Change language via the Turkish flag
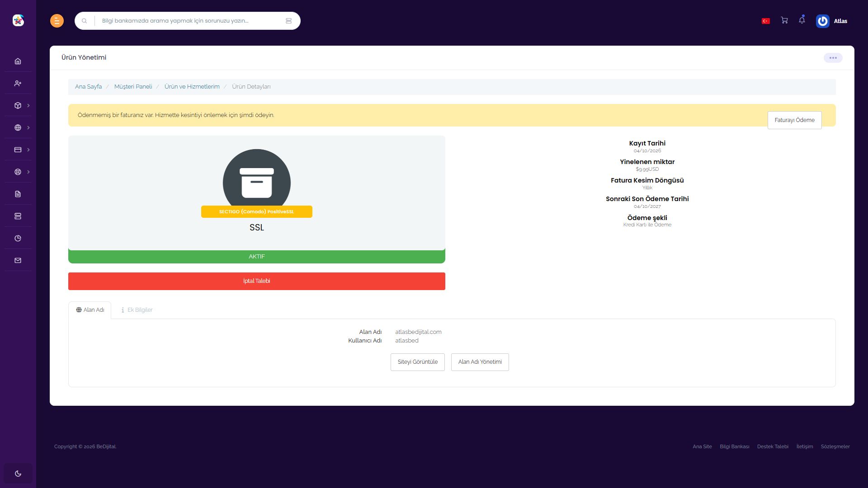This screenshot has width=868, height=488. click(766, 21)
